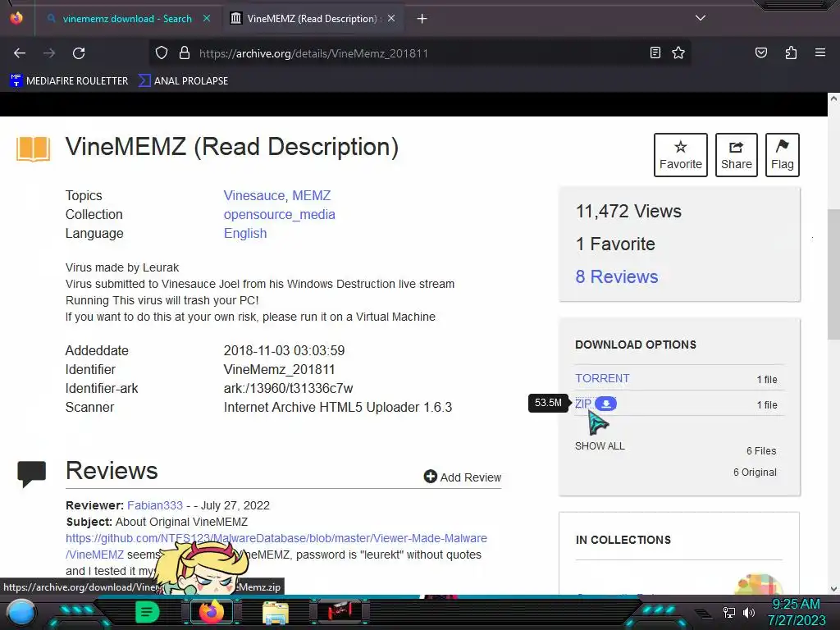Open the second bookmarks toolbar item
Viewport: 840px width, 630px height.
click(x=183, y=81)
